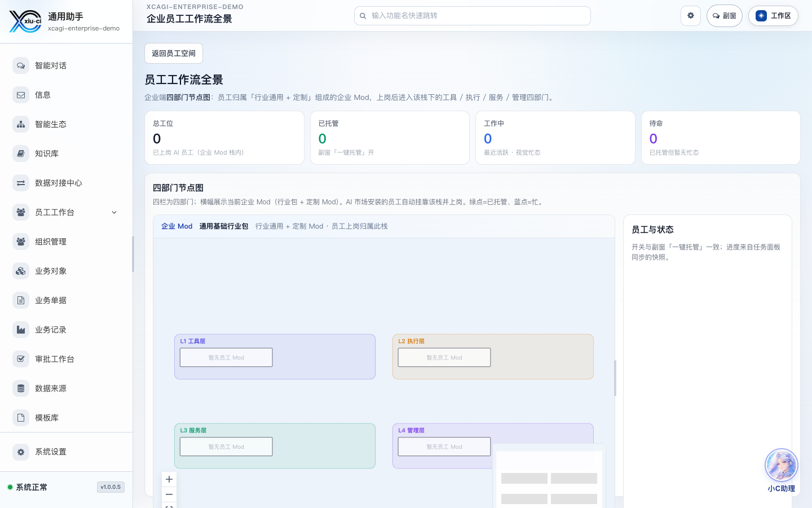This screenshot has height=508, width=812.
Task: Click the node graph vertical scrollbar
Action: [x=615, y=378]
